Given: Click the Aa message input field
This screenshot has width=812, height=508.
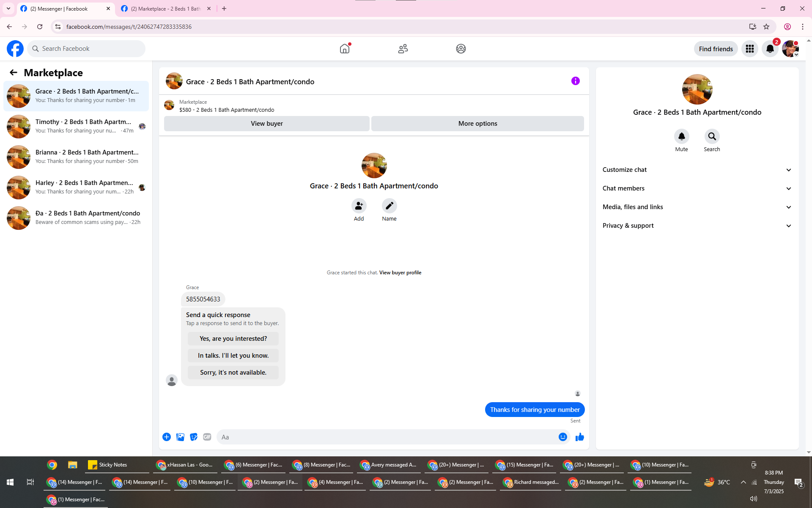Looking at the screenshot, I should 387,437.
